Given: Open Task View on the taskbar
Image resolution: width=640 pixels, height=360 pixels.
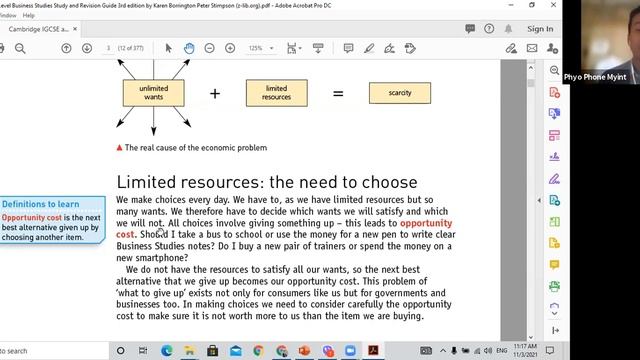Looking at the screenshot, I should [x=143, y=351].
